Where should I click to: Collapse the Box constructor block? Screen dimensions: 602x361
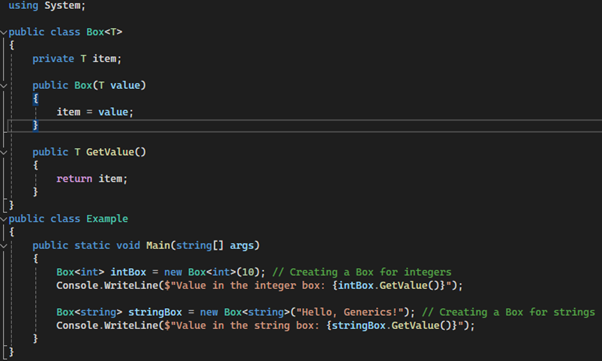(x=3, y=86)
